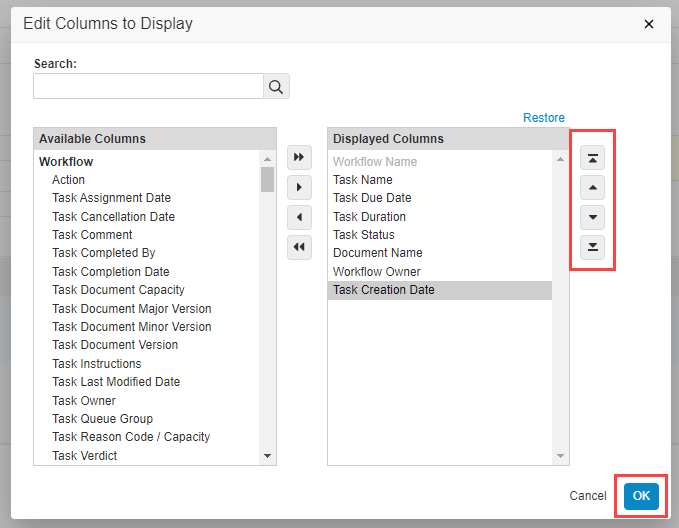Screen dimensions: 679x528
Task: Move selected column to top of list
Action: 593,158
